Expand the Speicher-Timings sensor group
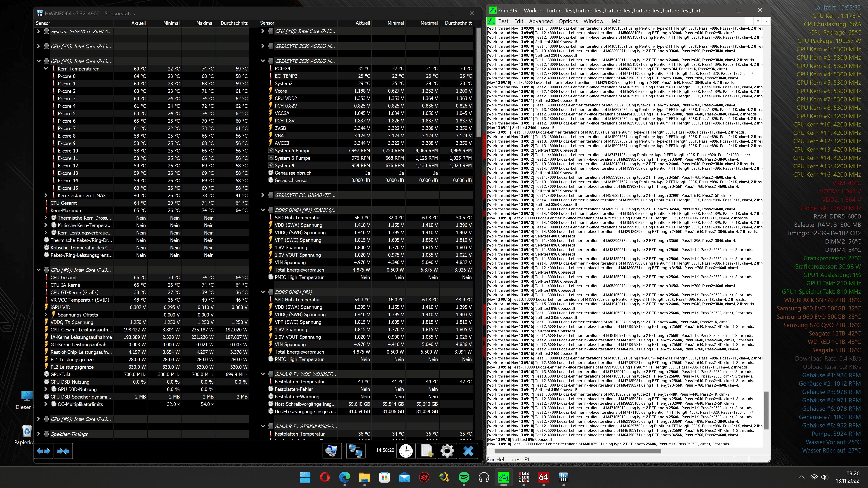 click(38, 434)
